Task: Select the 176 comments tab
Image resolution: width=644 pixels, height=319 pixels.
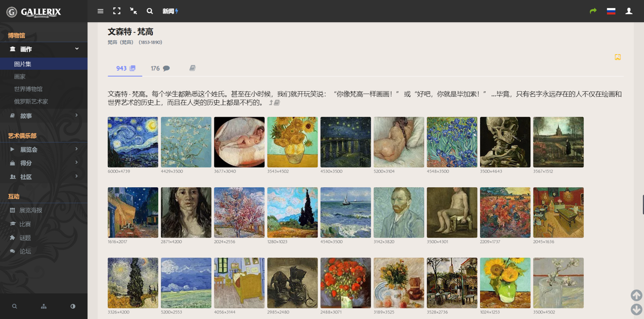Action: (x=160, y=68)
